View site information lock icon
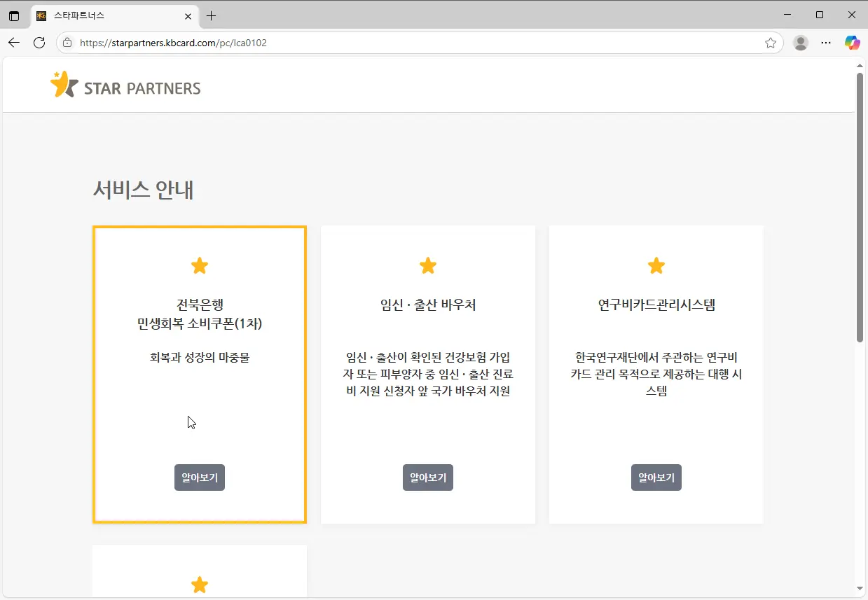868x600 pixels. 67,43
